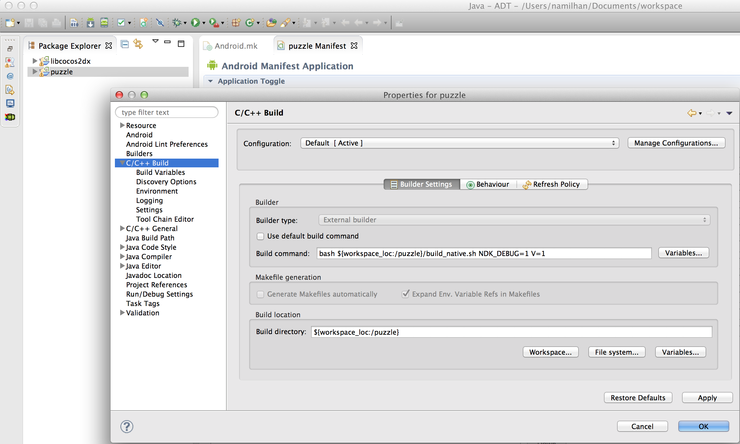Viewport: 740px width, 444px height.
Task: Click Variables button beside Build command
Action: (683, 253)
